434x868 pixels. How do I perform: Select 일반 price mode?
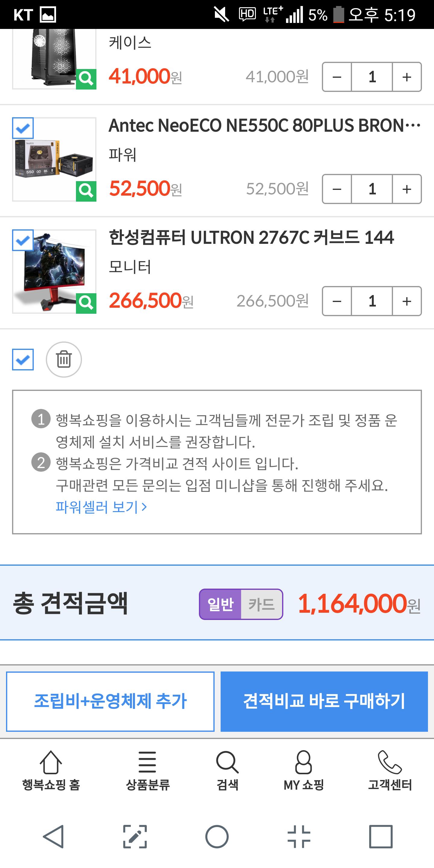pos(220,604)
